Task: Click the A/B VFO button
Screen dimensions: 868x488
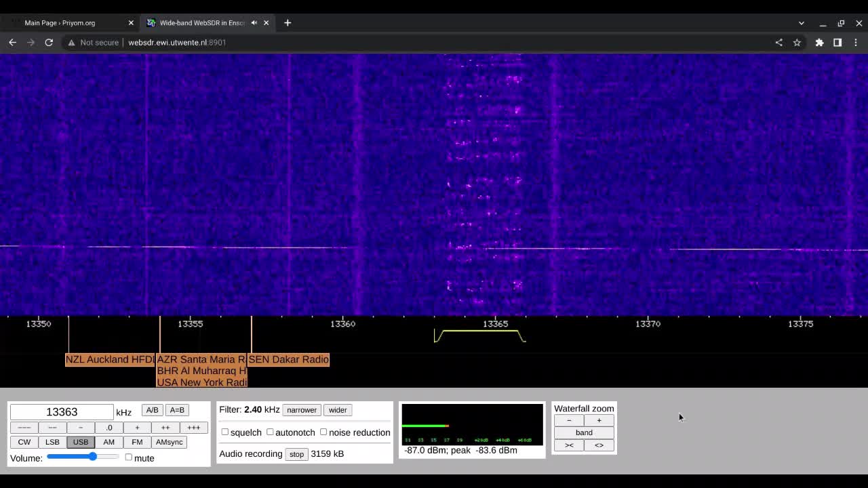Action: click(152, 410)
